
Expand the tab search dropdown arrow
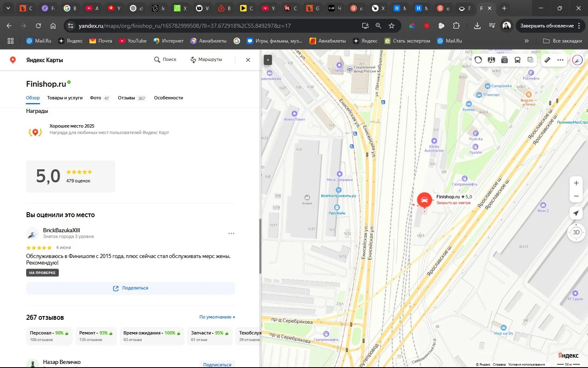8,8
